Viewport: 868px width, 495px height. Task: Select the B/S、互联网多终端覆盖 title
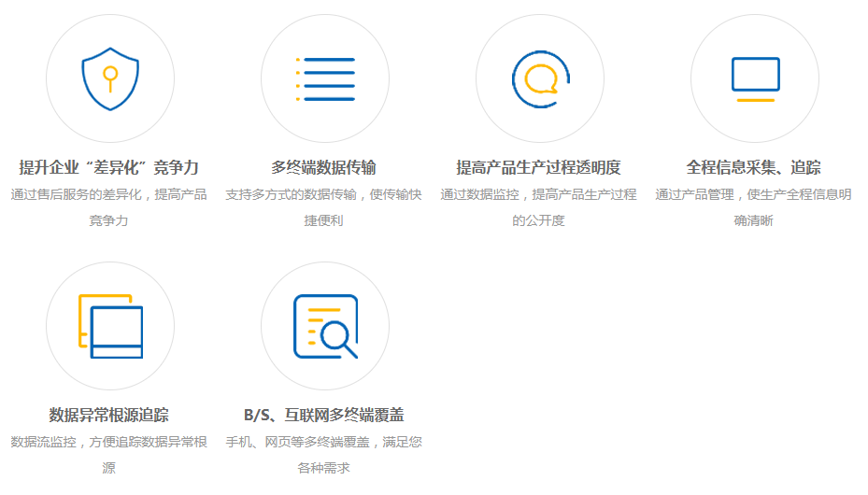click(x=324, y=416)
